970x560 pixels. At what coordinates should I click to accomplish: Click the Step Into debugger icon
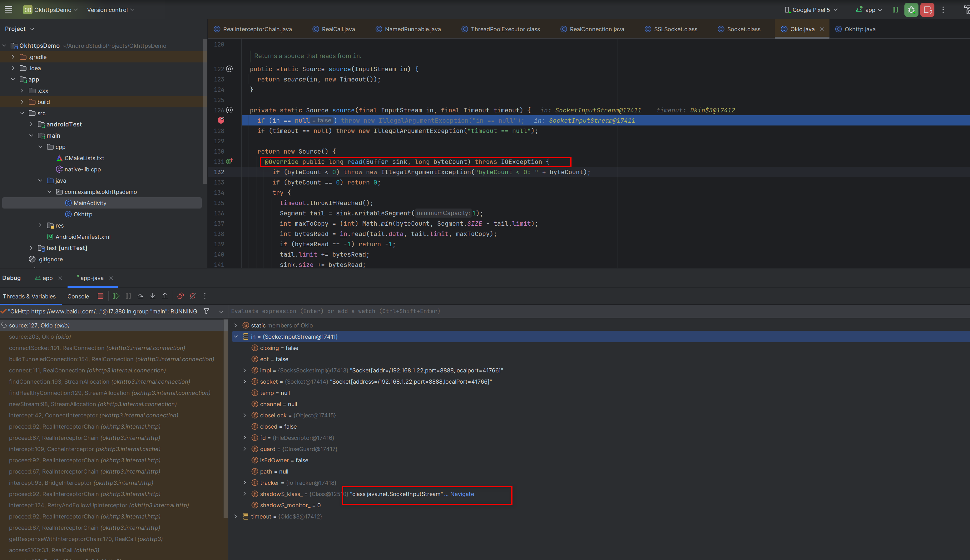pyautogui.click(x=153, y=296)
